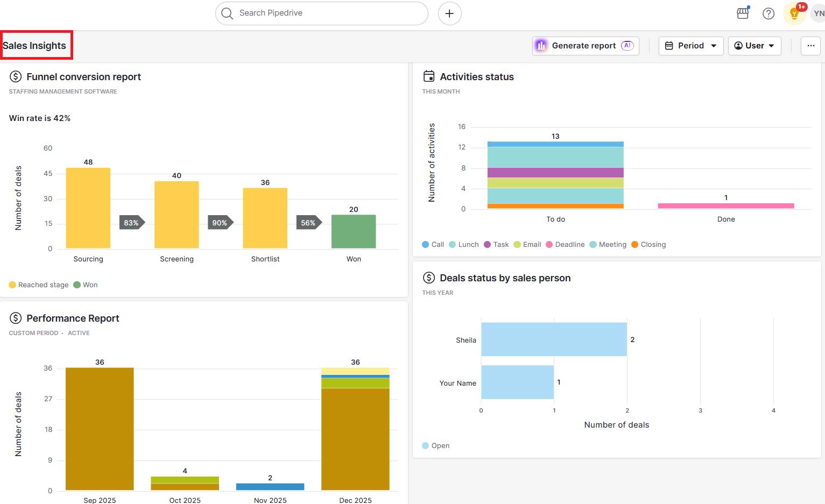Click the dollar icon on Performance Report

[16, 318]
